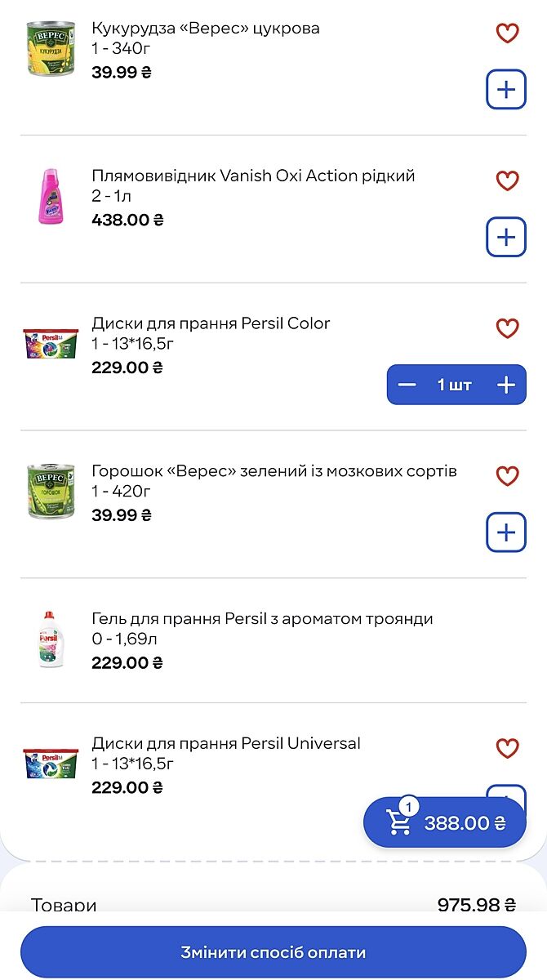Image resolution: width=547 pixels, height=980 pixels.
Task: Open Плямовивідник Vanish Oxi Action title
Action: 253,176
